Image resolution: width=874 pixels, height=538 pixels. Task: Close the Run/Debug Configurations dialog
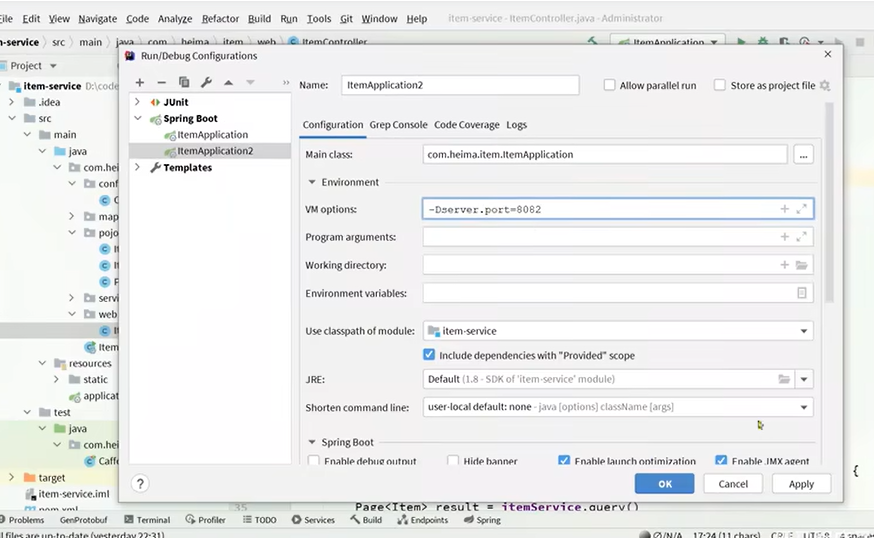[828, 54]
